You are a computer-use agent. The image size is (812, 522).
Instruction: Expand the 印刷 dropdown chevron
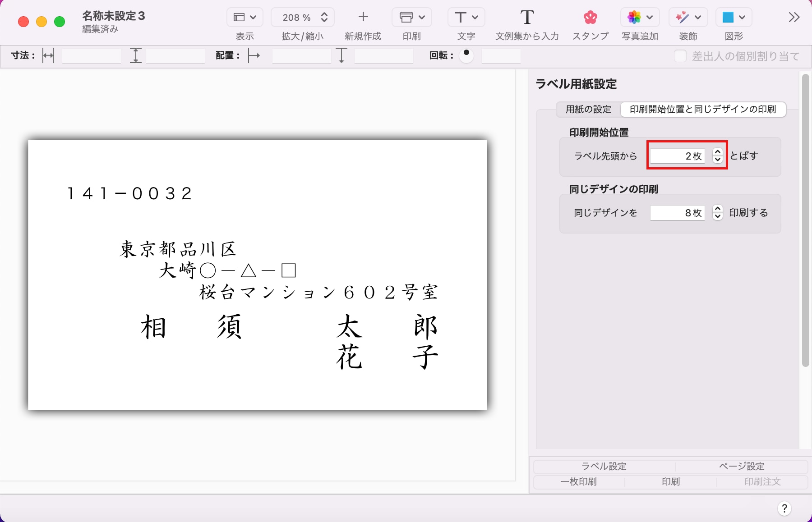tap(422, 18)
